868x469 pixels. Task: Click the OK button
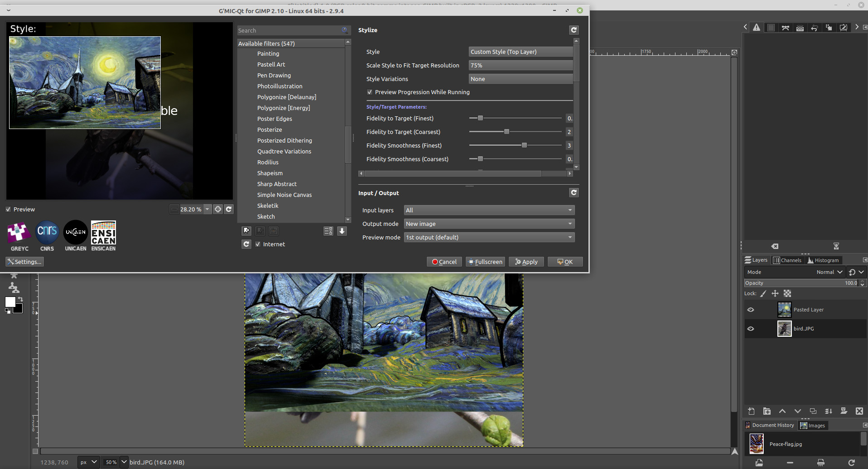(x=565, y=262)
